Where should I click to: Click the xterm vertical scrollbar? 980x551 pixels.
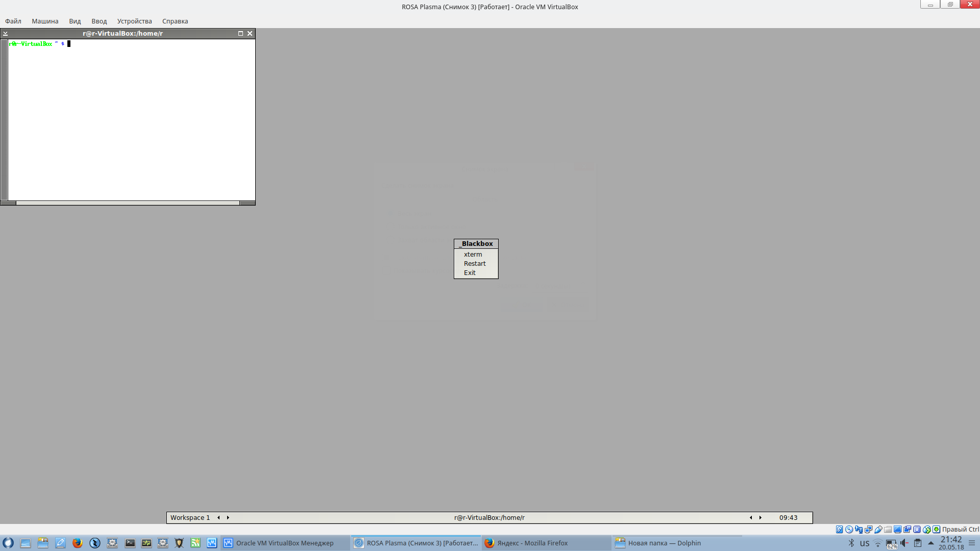(x=4, y=120)
